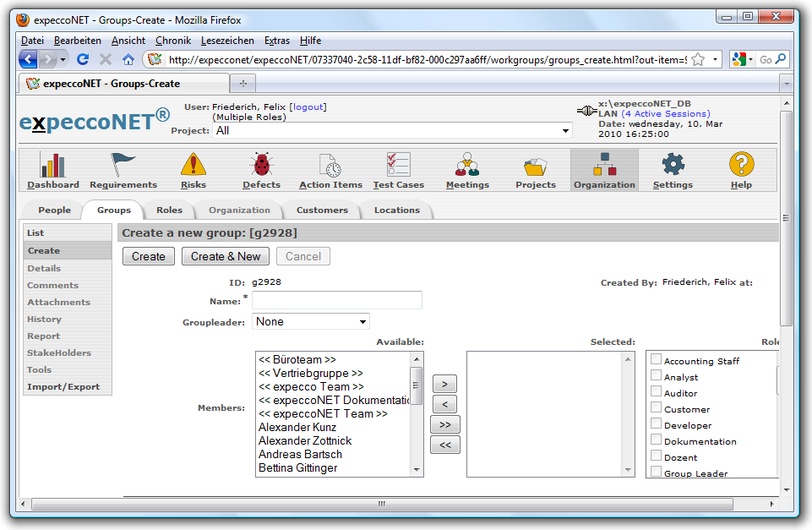Open the Bearbeiten menu
Screen dimensions: 812x530
[x=77, y=41]
